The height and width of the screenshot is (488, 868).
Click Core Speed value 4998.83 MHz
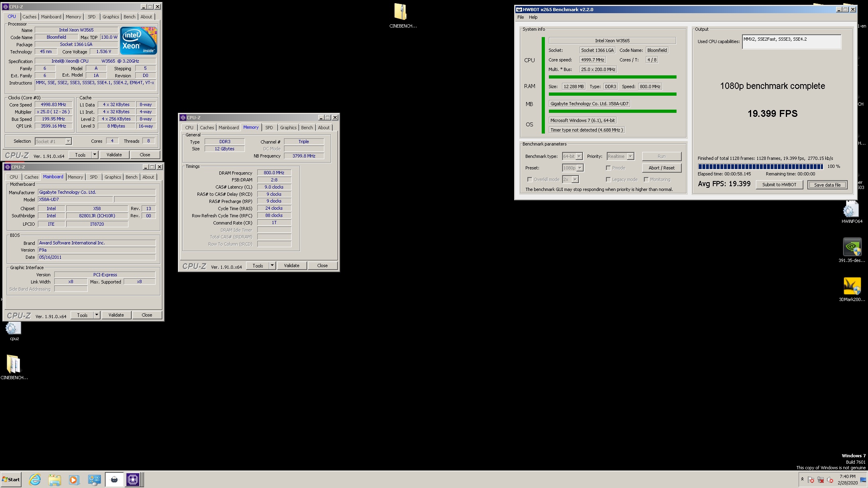pyautogui.click(x=53, y=104)
